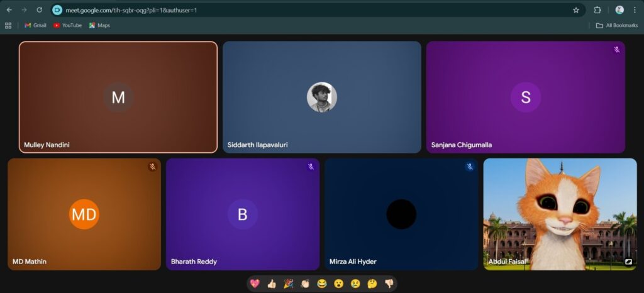Send the surprised face reaction
This screenshot has width=644, height=293.
tap(338, 284)
